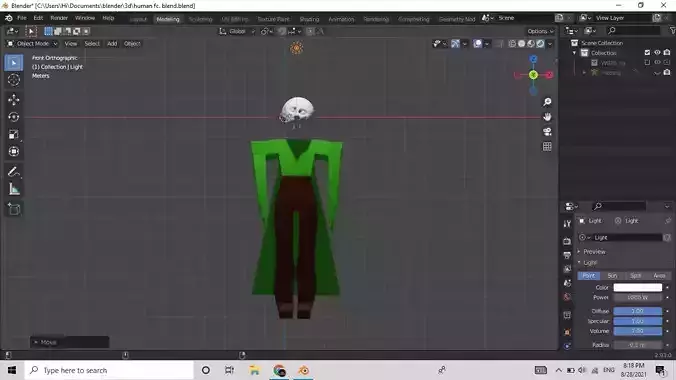The width and height of the screenshot is (676, 380).
Task: Open the Window menu
Action: (84, 18)
